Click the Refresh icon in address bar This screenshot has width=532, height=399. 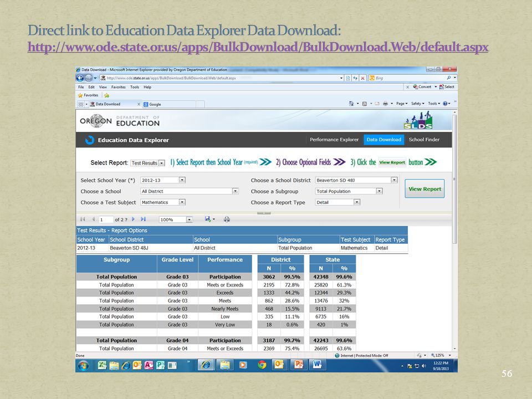355,78
